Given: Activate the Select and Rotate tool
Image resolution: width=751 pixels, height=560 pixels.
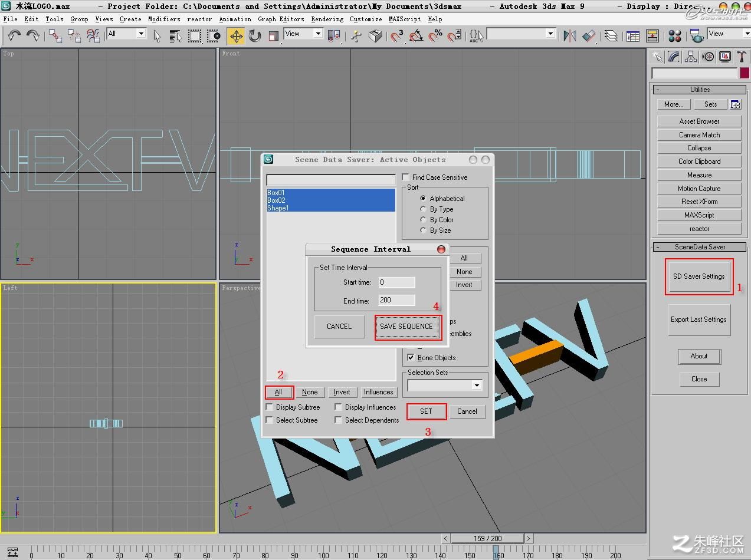Looking at the screenshot, I should coord(255,36).
